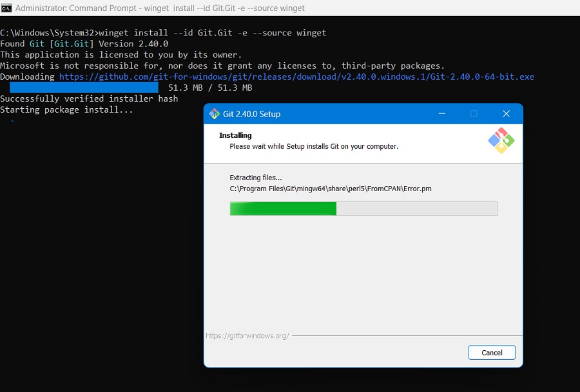Image resolution: width=580 pixels, height=392 pixels.
Task: Click the Administrator Command Prompt title bar
Action: click(161, 8)
